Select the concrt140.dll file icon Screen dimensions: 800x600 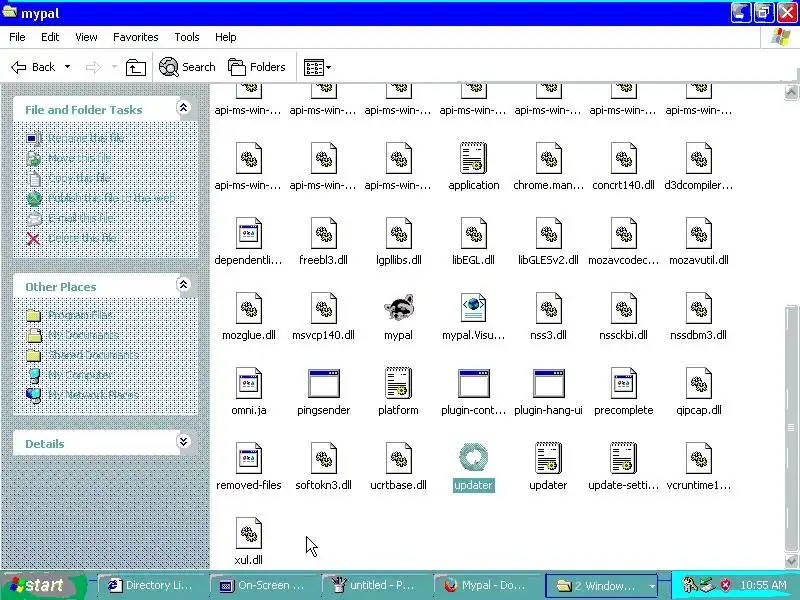coord(623,158)
